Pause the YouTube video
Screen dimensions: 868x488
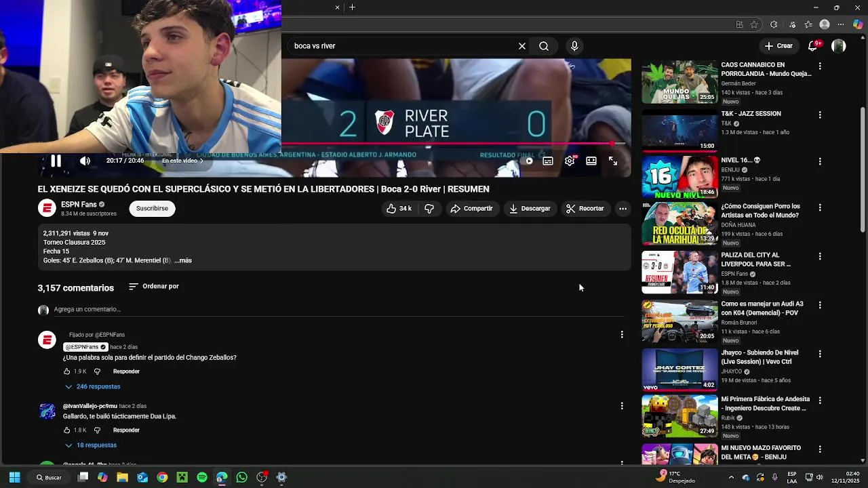56,161
